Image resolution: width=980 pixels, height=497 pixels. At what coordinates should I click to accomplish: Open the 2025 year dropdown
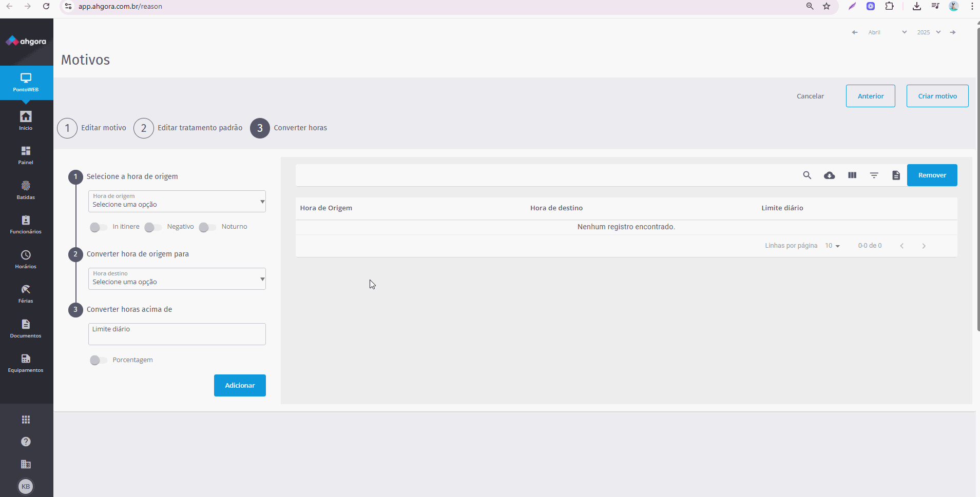(x=929, y=32)
